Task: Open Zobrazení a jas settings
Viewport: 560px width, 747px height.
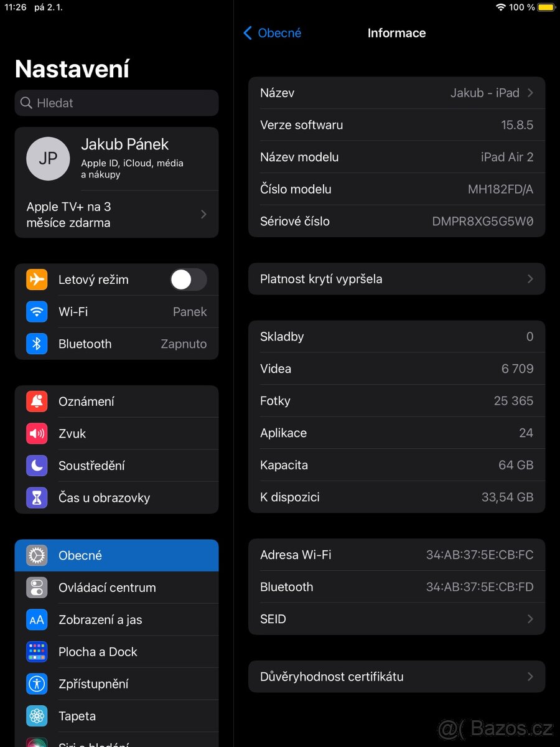Action: click(116, 619)
